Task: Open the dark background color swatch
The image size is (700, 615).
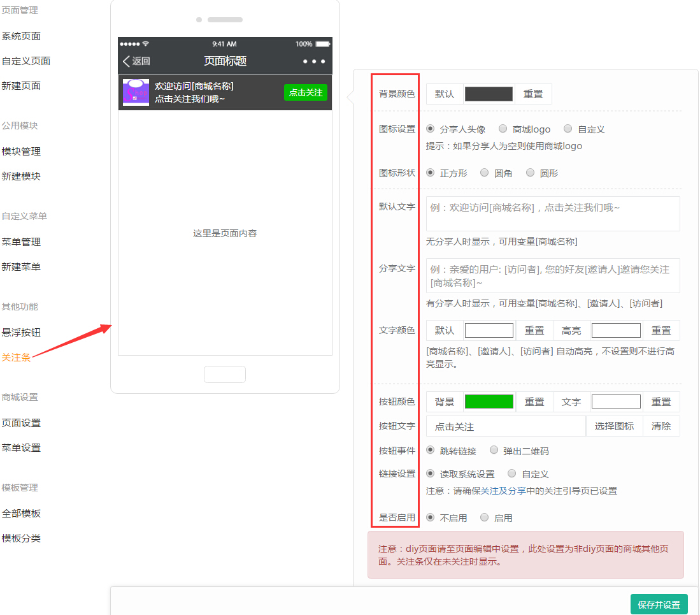Action: [x=489, y=94]
